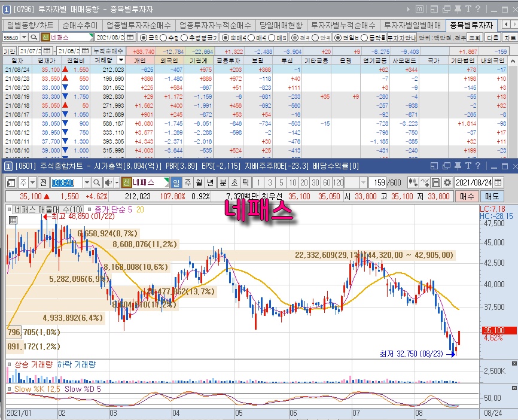Select the 분 minute period button
The image size is (518, 420).
point(223,182)
